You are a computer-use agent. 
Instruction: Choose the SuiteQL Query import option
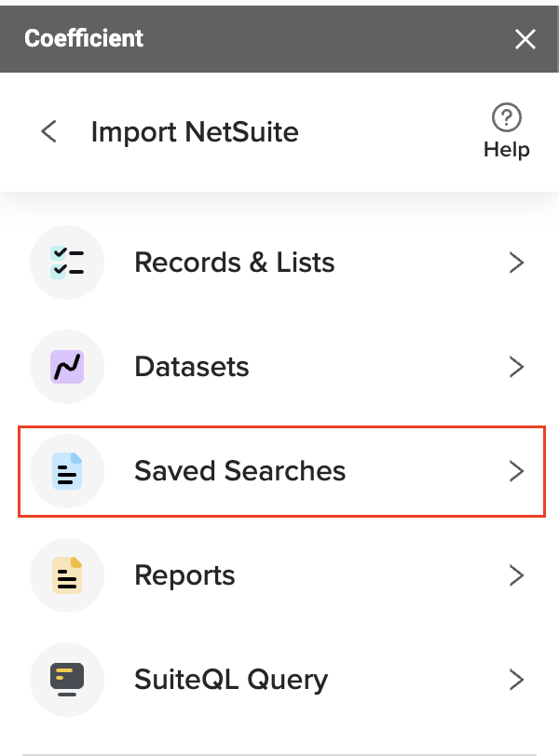click(x=279, y=680)
